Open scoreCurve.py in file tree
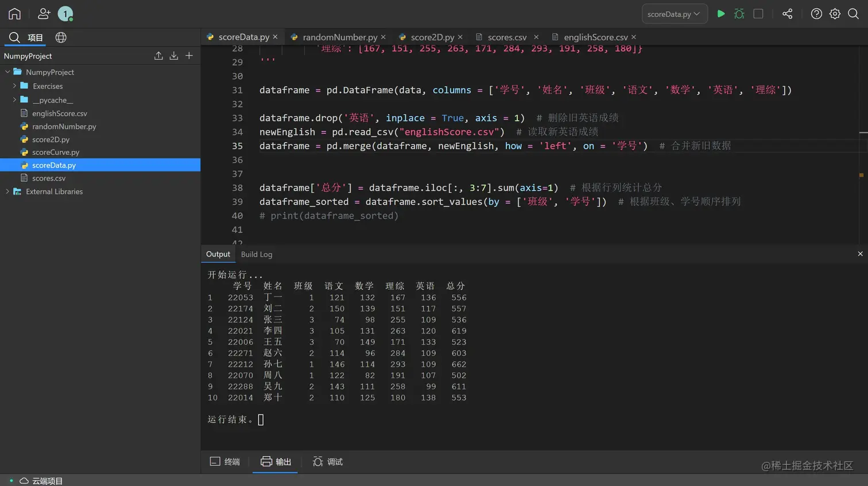This screenshot has height=486, width=868. tap(56, 152)
